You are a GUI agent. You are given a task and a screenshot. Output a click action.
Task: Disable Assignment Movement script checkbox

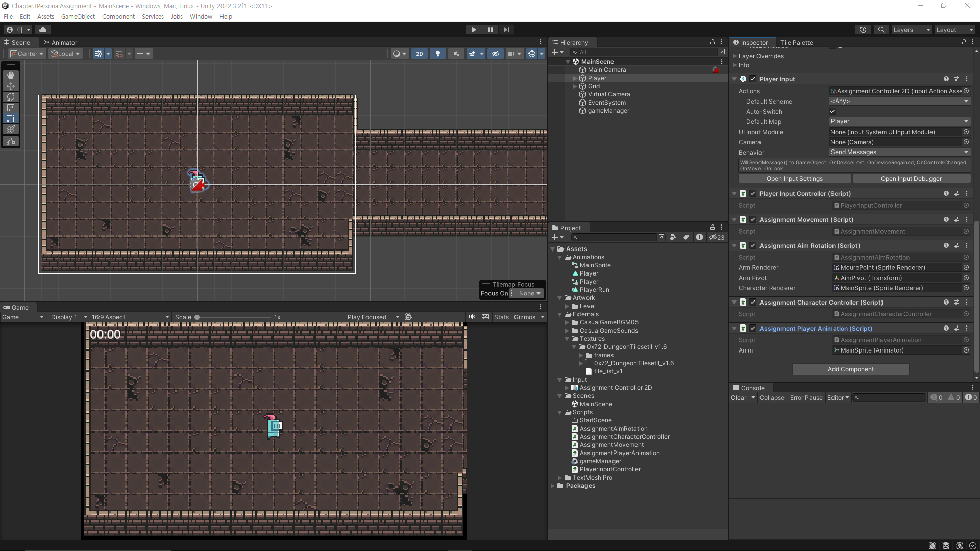753,220
